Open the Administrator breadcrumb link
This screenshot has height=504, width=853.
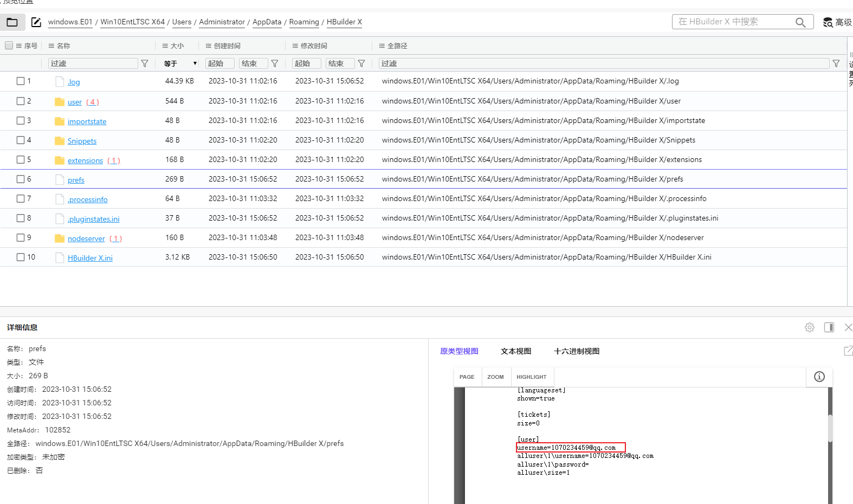click(222, 22)
